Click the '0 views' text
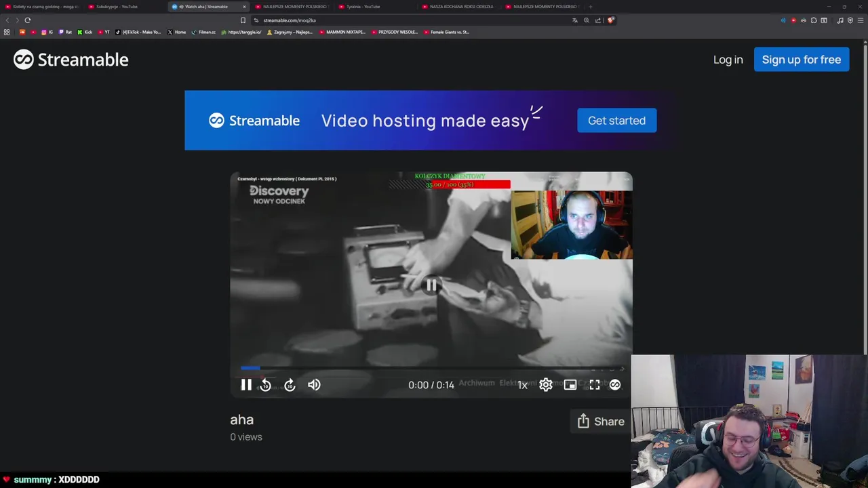The width and height of the screenshot is (868, 488). pos(246,437)
